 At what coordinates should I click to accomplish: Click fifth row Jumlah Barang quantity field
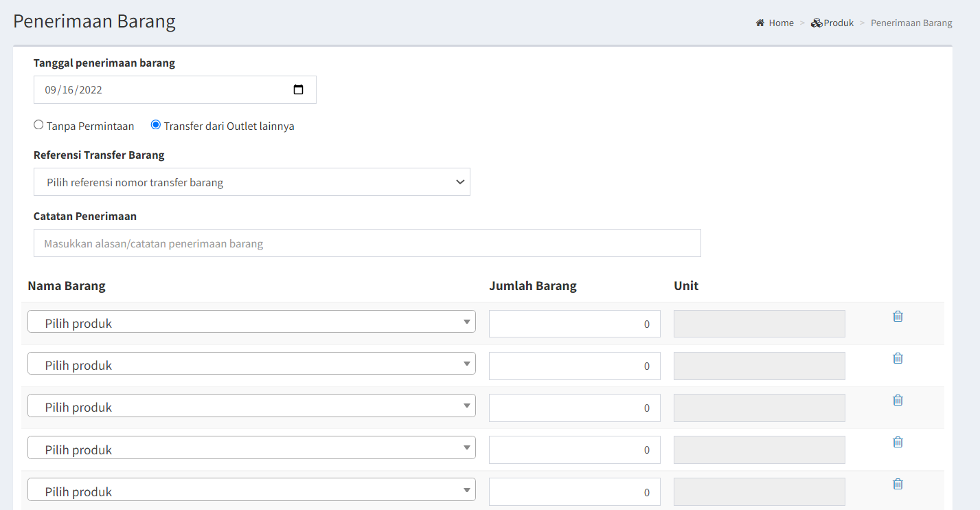(575, 491)
